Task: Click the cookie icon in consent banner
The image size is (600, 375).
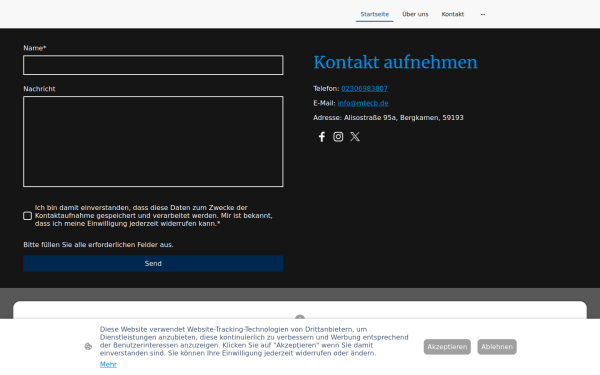Action: [88, 346]
